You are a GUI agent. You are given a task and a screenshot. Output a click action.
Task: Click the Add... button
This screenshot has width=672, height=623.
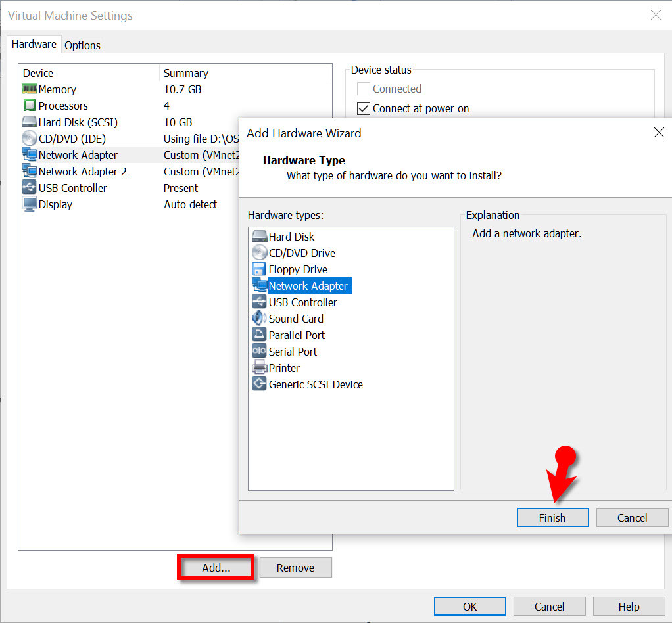point(216,567)
